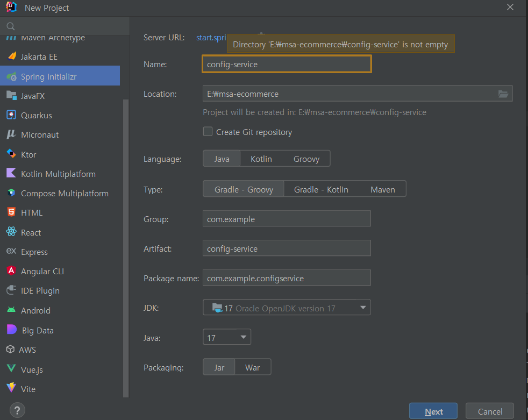528x420 pixels.
Task: Click the generator list scrollbar
Action: tap(126, 248)
